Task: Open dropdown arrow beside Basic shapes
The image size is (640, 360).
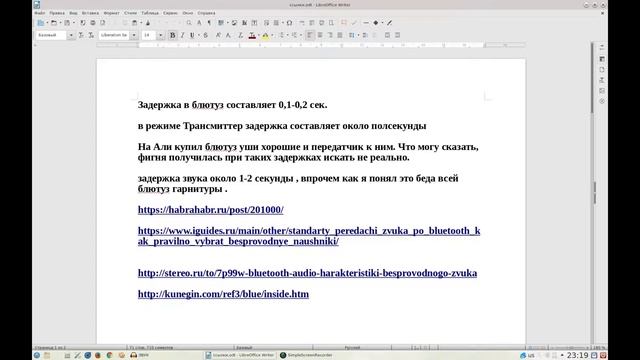Action: coord(382,23)
